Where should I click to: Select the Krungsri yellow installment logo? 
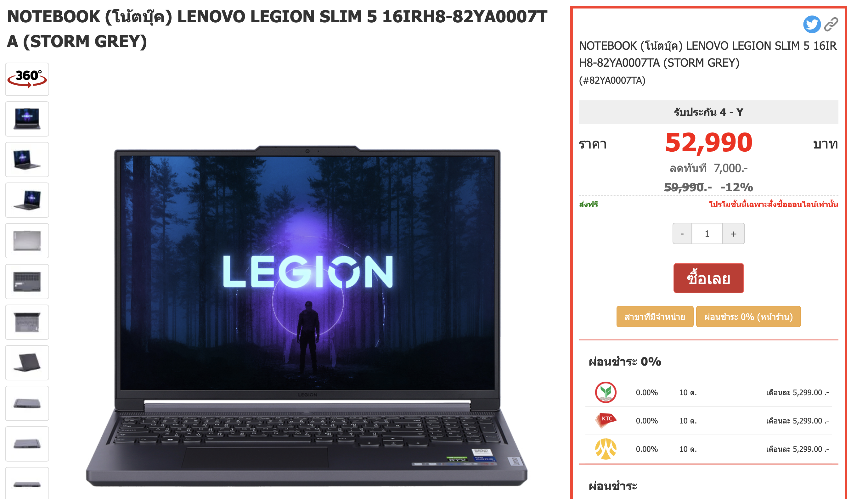606,449
